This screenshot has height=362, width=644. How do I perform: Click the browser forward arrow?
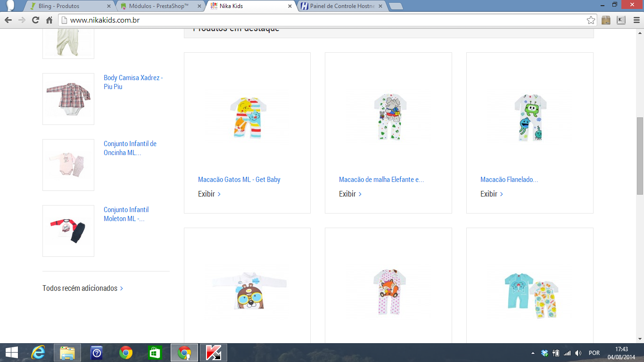point(22,20)
